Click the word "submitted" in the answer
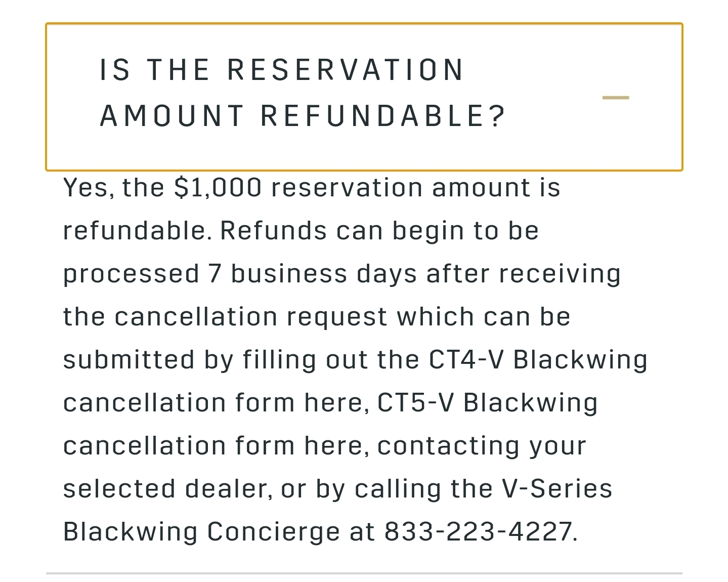Viewport: 728px width, 582px height. [129, 360]
